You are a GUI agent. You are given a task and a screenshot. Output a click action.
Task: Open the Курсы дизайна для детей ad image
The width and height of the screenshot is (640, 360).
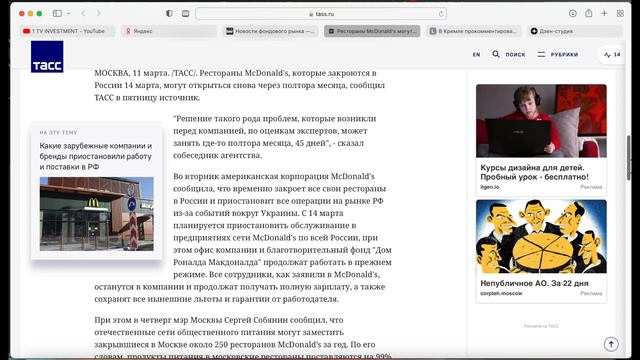pyautogui.click(x=541, y=121)
